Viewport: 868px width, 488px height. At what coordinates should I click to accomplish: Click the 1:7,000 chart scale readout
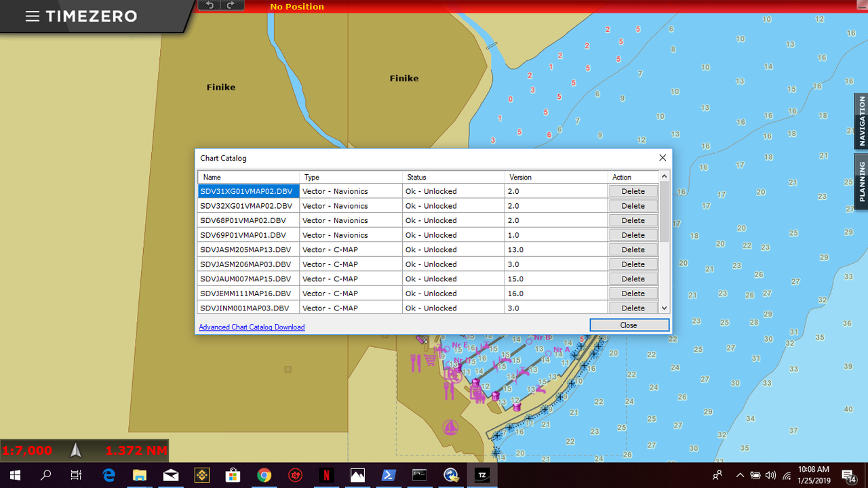(27, 450)
